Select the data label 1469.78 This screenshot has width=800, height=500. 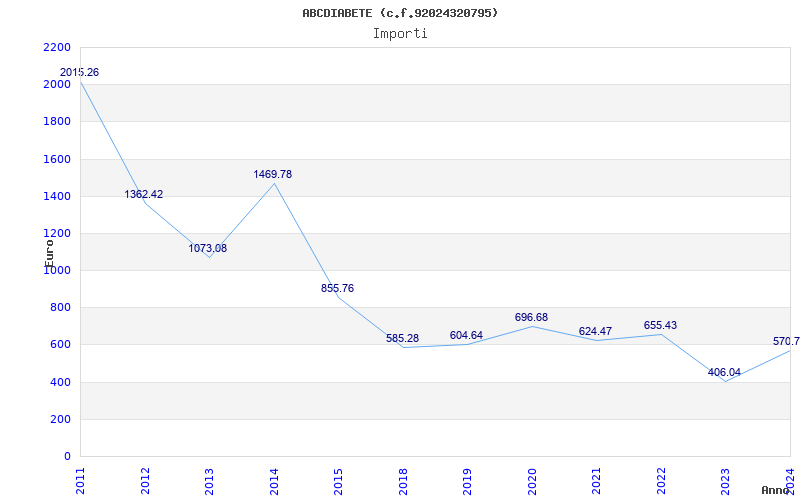tap(272, 174)
